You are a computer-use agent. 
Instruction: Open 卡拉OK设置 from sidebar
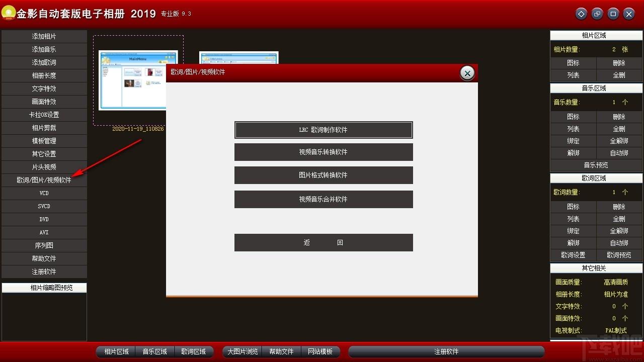coord(44,115)
